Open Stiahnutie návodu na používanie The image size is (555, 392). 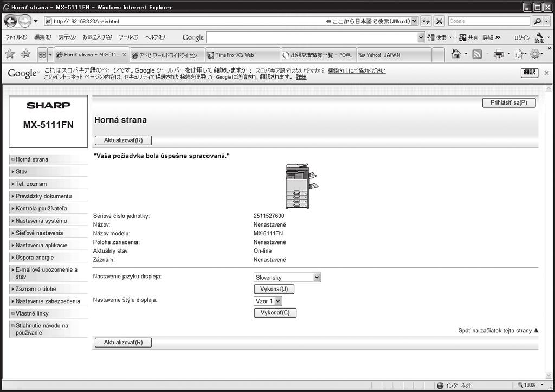pyautogui.click(x=48, y=329)
